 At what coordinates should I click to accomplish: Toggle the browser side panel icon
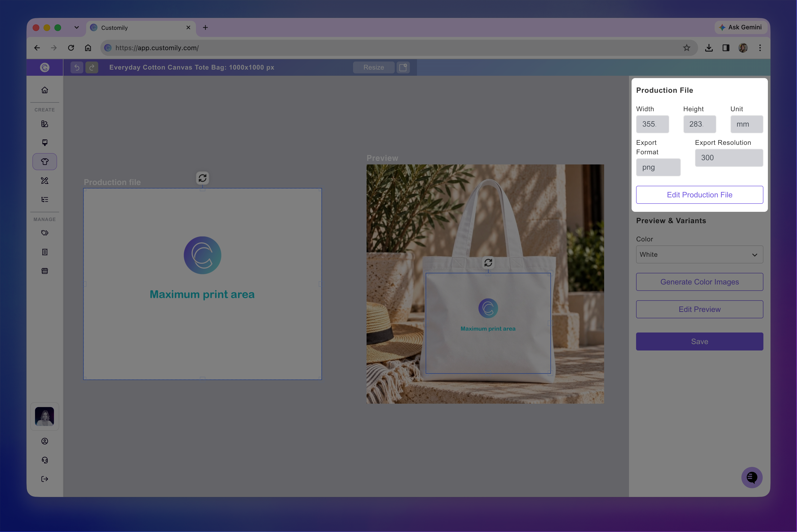pyautogui.click(x=726, y=48)
